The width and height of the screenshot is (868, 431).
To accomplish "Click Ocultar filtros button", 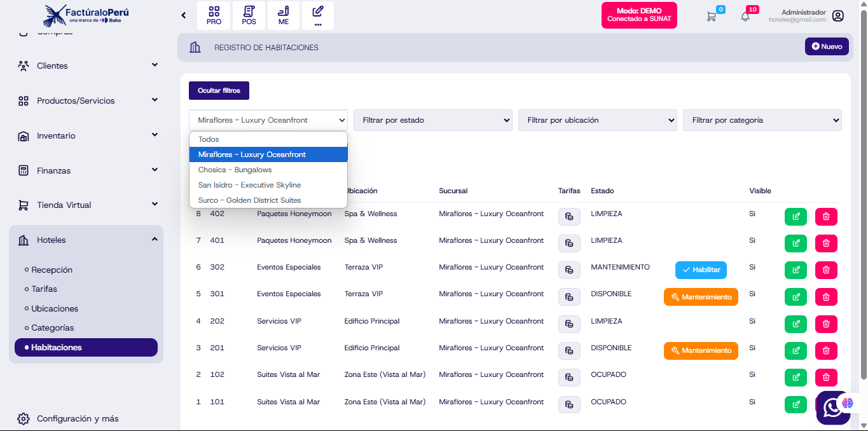I will point(219,91).
